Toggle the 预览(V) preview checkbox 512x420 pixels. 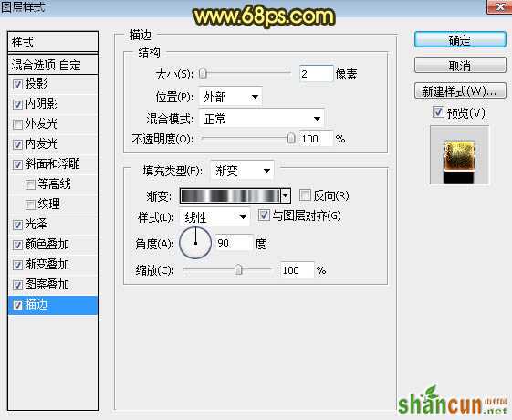click(x=438, y=112)
